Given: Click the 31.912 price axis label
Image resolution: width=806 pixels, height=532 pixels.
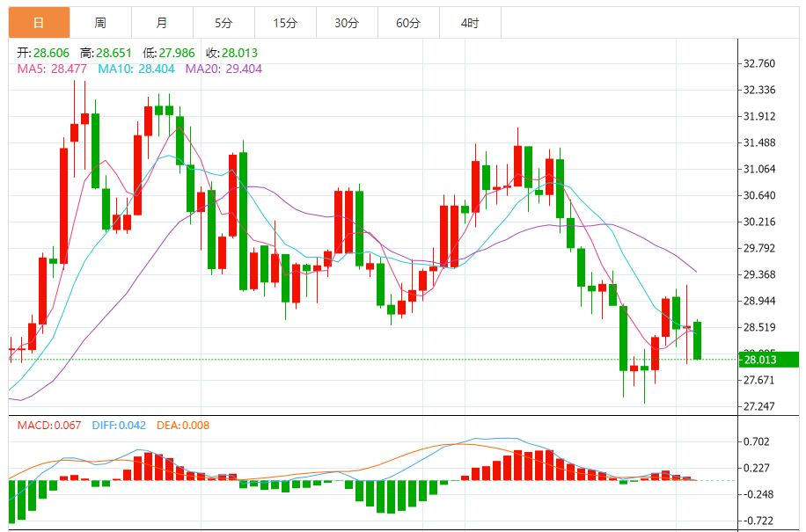Looking at the screenshot, I should [759, 116].
